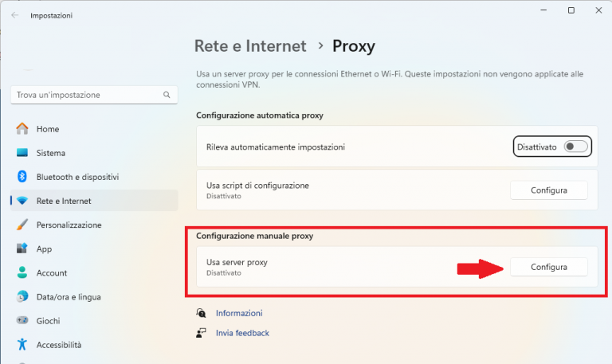Screen dimensions: 612x364
Task: Select Rete e Internet in sidebar
Action: click(x=94, y=201)
